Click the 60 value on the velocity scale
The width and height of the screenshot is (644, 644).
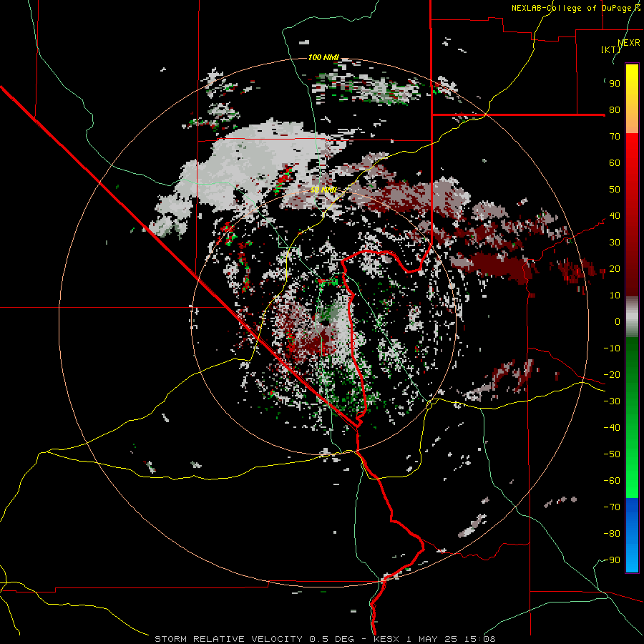(x=615, y=163)
